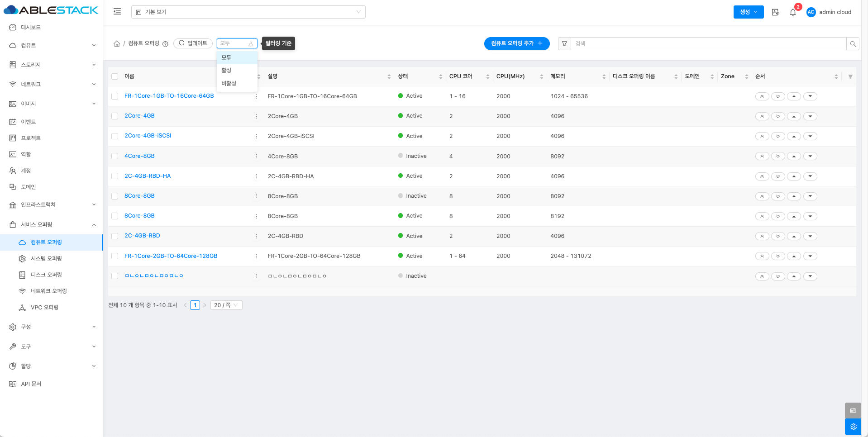
Task: Open the three-dot menu for 2C-4GB-RBD-HA row
Action: tap(256, 176)
